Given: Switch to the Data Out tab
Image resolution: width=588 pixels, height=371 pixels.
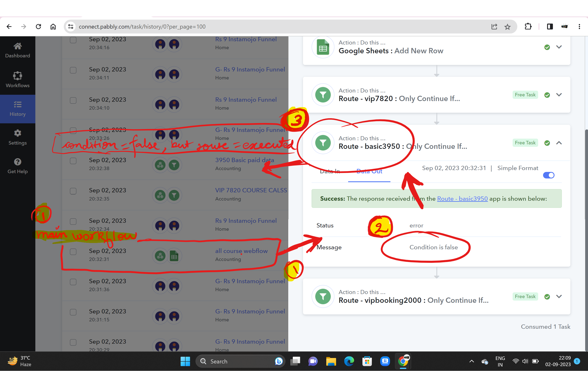Looking at the screenshot, I should (369, 171).
